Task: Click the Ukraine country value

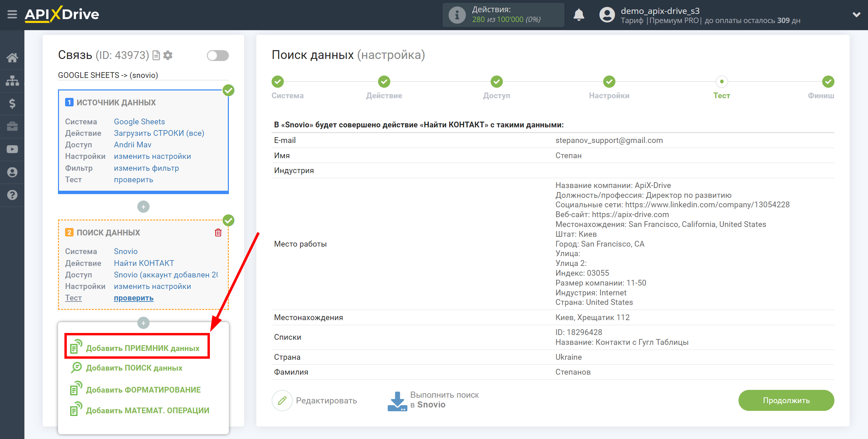Action: [569, 357]
